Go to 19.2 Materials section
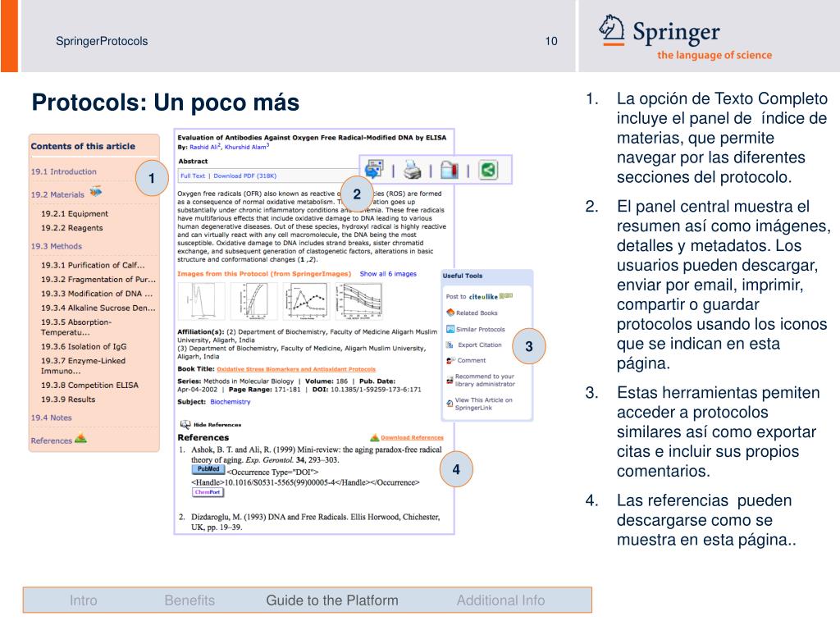 (57, 194)
